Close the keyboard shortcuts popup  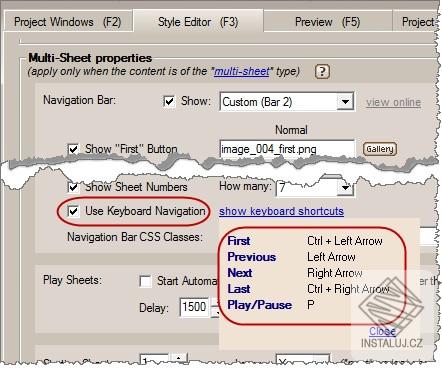382,331
